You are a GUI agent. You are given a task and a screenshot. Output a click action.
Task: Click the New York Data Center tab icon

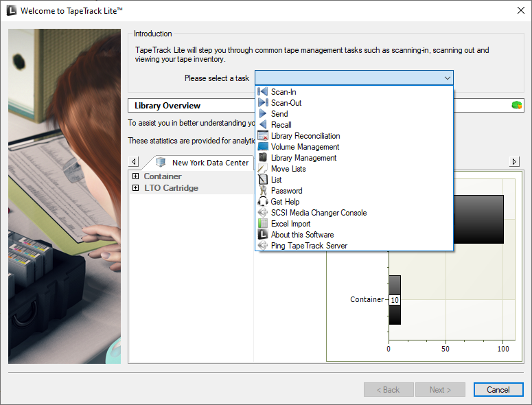coord(161,162)
